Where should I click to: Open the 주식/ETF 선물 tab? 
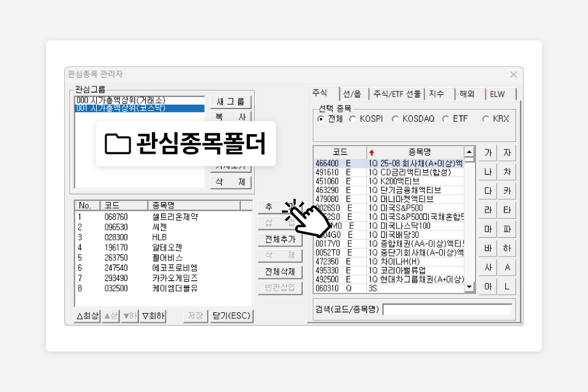[x=397, y=94]
